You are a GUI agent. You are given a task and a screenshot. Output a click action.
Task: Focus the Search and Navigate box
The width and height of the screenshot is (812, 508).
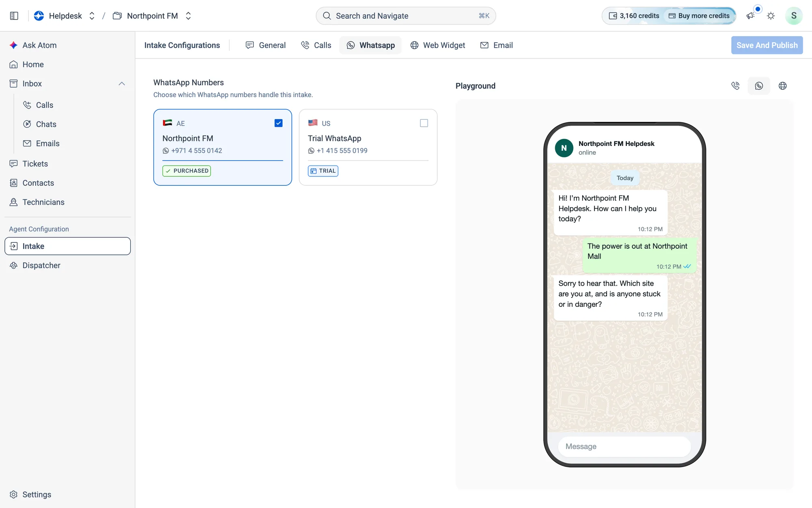(x=406, y=16)
